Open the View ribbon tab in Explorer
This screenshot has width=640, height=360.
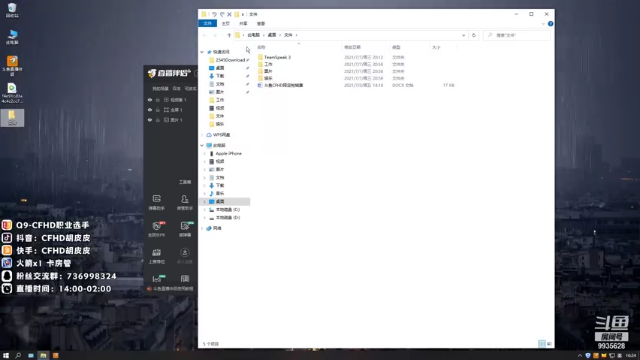click(x=261, y=24)
